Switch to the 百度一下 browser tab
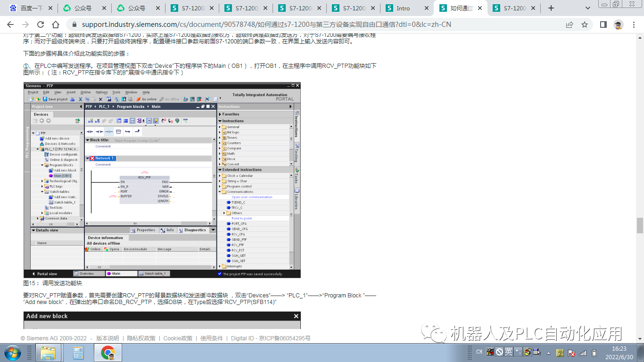Viewport: 644px width, 362px height. 31,8
